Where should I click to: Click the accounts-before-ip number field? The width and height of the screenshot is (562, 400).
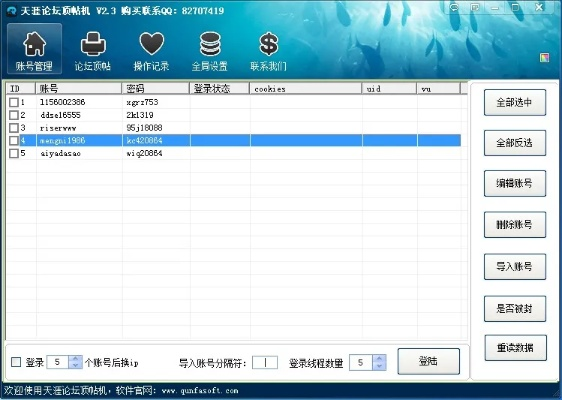click(57, 362)
